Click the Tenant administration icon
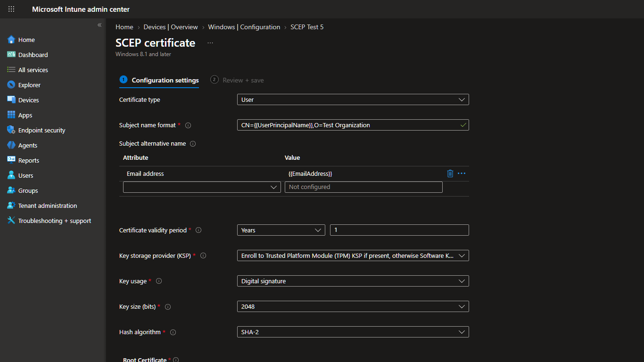This screenshot has height=362, width=644. click(x=11, y=206)
